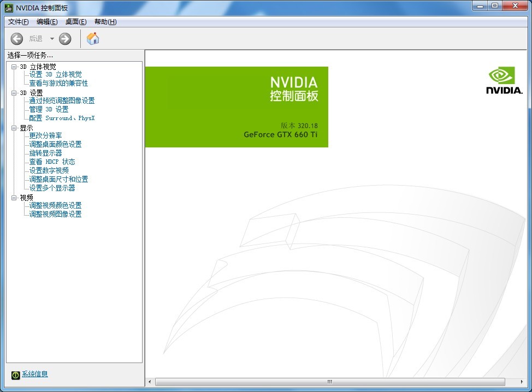Open the 编辑(E) menu
Screen dimensions: 532x392
47,22
